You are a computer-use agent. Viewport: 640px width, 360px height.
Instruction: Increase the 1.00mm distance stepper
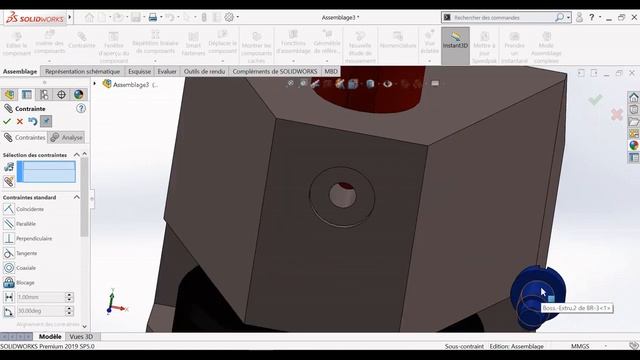point(69,294)
